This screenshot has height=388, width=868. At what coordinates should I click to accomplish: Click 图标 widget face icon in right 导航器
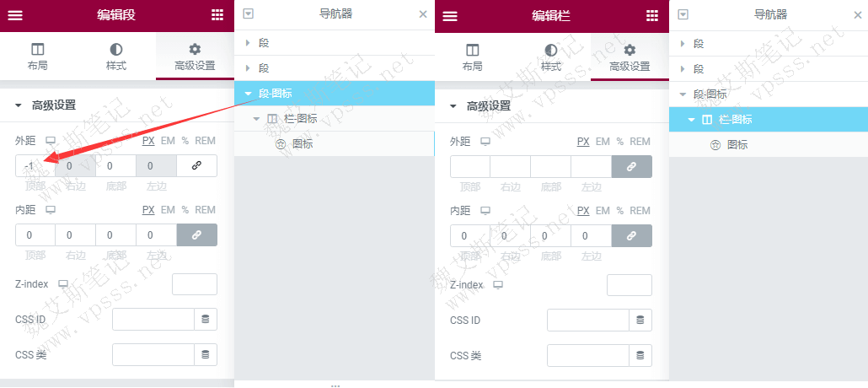pyautogui.click(x=715, y=145)
